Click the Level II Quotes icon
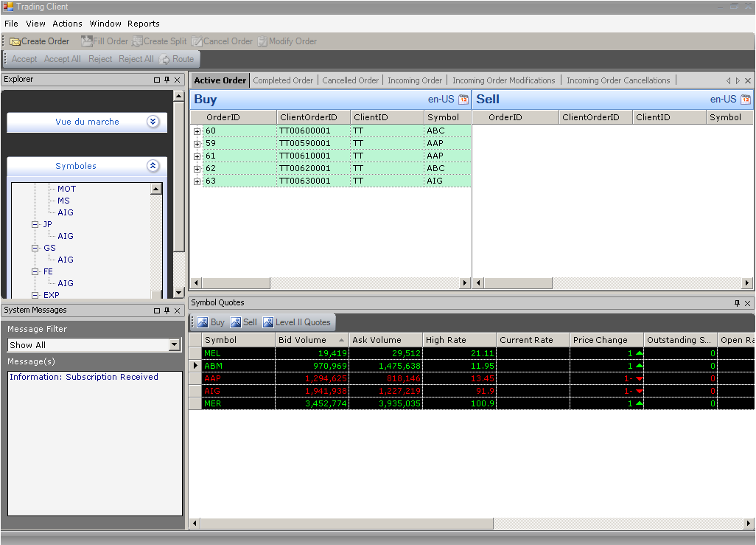Viewport: 756px width, 545px height. pos(268,322)
